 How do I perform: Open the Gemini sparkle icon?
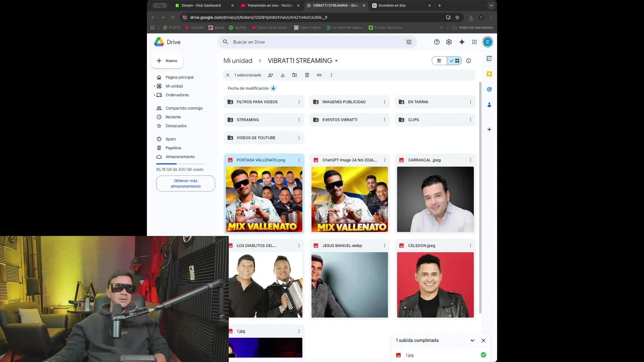(x=461, y=42)
